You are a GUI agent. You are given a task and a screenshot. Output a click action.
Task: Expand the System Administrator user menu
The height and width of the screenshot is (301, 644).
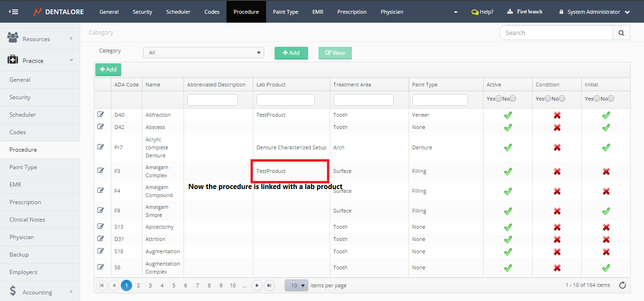pyautogui.click(x=594, y=12)
